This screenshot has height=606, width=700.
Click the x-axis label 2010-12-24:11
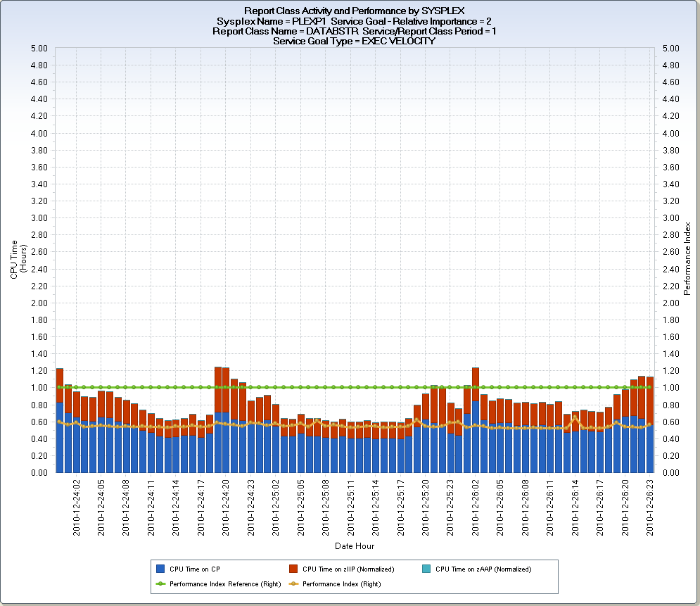click(x=151, y=508)
